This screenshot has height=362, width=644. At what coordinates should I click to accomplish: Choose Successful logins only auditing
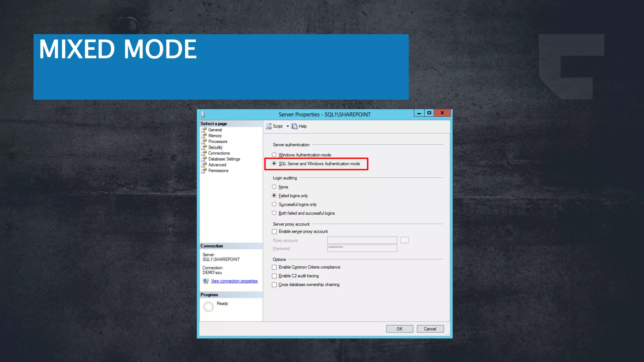(274, 204)
